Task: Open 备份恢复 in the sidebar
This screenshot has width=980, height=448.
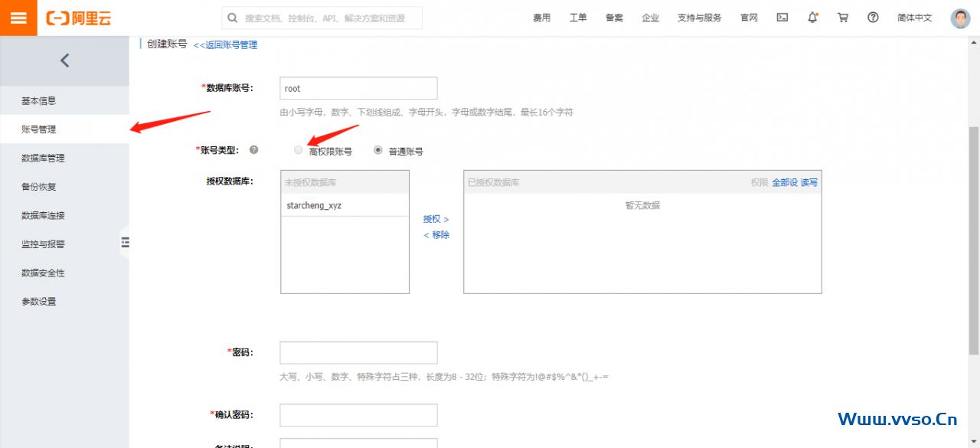Action: [38, 187]
